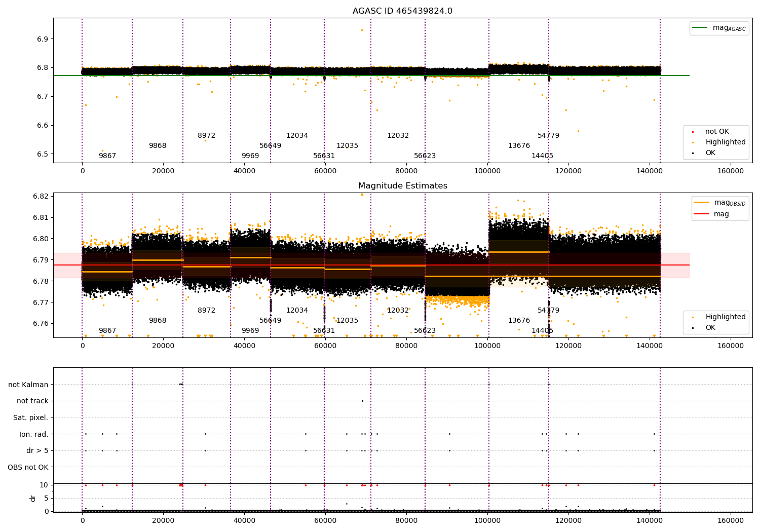Click obsid label 14405 in the top plot

coord(543,156)
